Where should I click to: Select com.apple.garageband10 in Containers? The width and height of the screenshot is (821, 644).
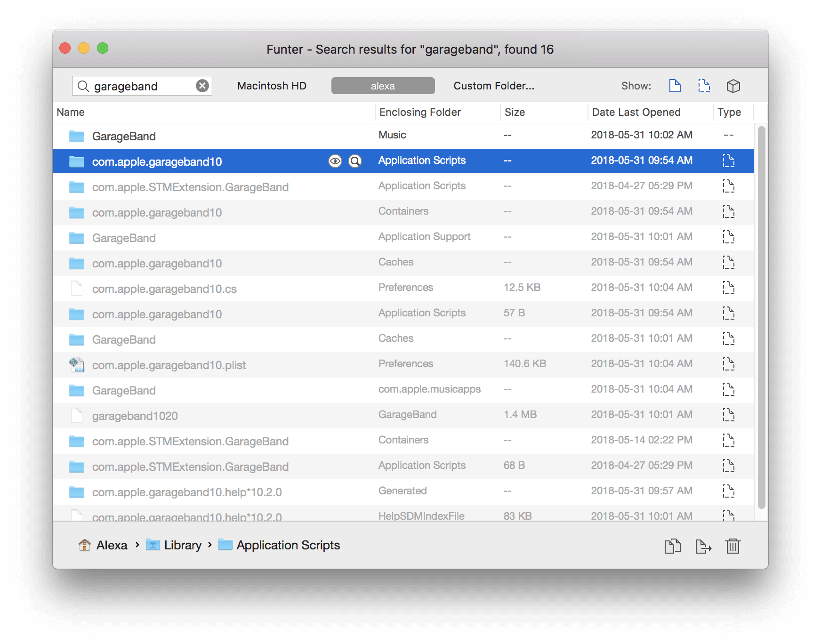click(x=403, y=212)
